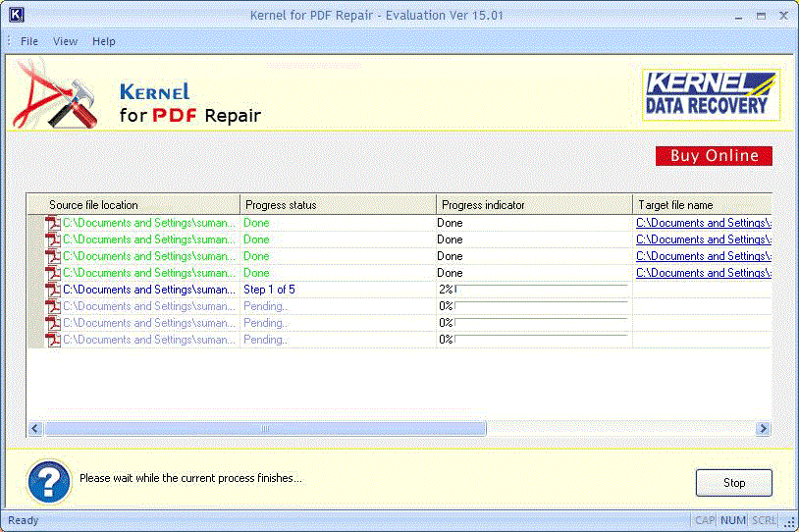Screen dimensions: 799x532
Task: Click the PDF icon of the last Pending row
Action: coord(53,340)
